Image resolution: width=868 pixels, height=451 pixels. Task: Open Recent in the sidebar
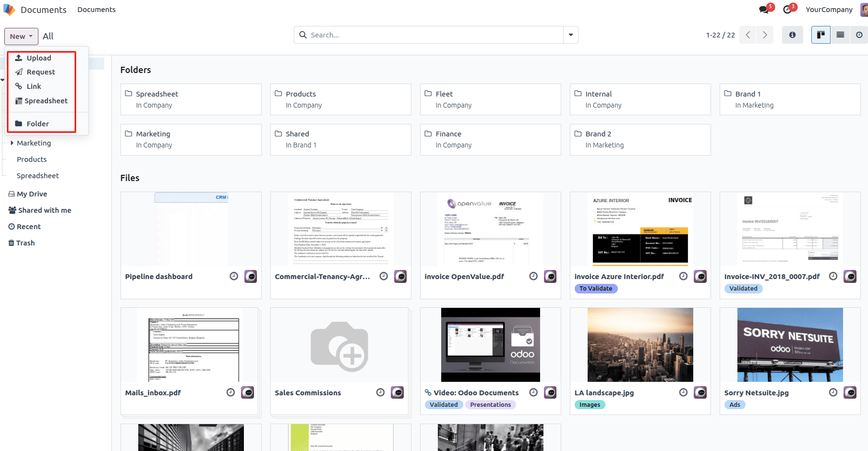[24, 227]
